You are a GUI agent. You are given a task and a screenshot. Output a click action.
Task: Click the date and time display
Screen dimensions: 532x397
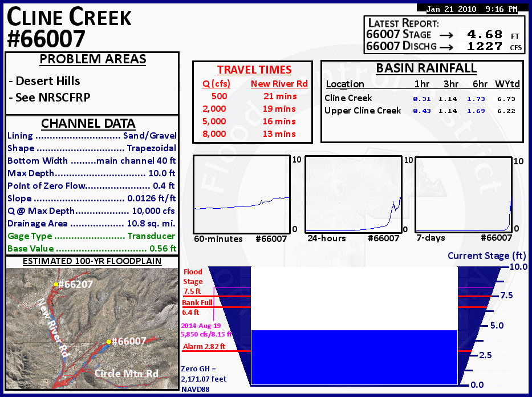(472, 9)
